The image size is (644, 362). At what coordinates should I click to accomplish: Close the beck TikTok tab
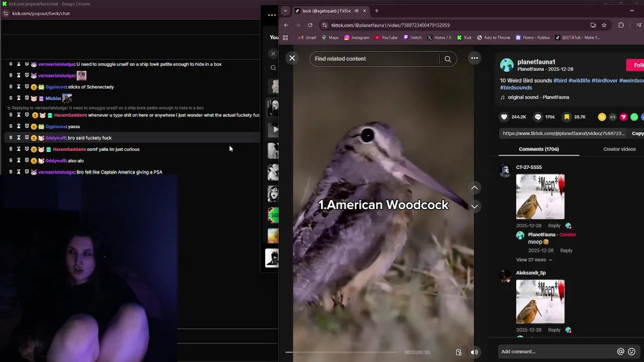coord(364,11)
